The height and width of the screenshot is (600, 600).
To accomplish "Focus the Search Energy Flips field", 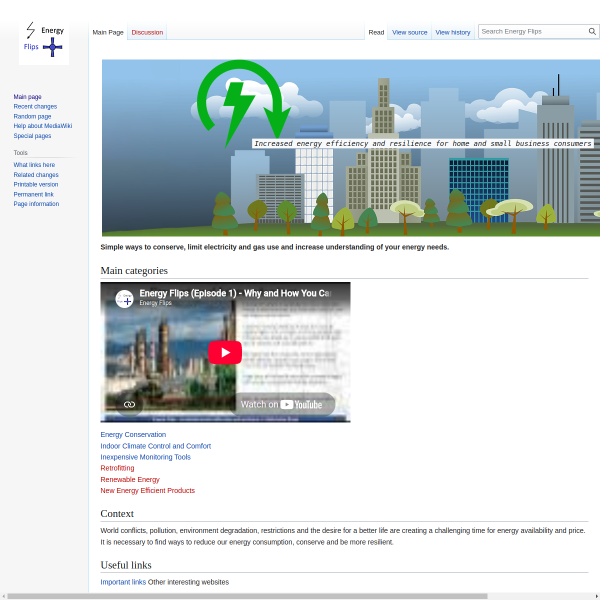I will [533, 31].
